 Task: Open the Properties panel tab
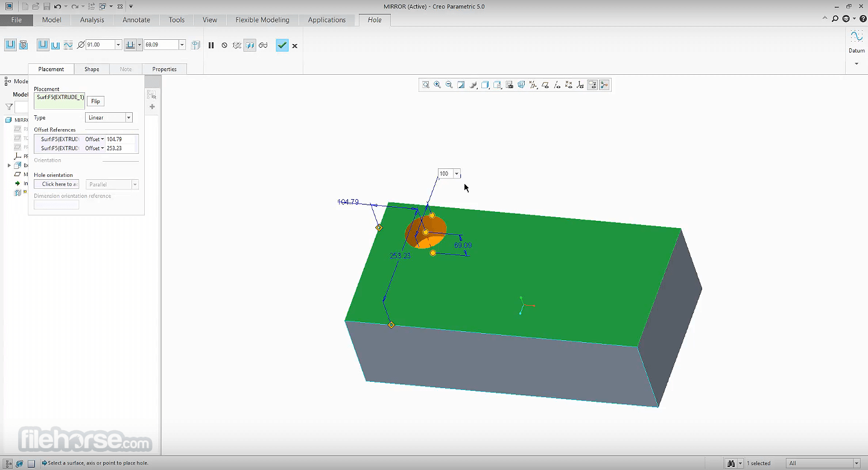point(164,69)
